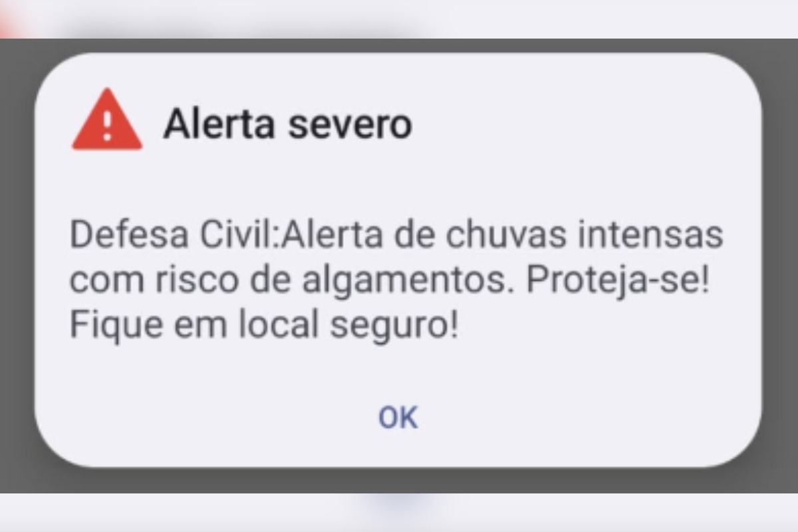Tap the blurred strip below the overlay
Image resolution: width=798 pixels, height=532 pixels.
(399, 513)
